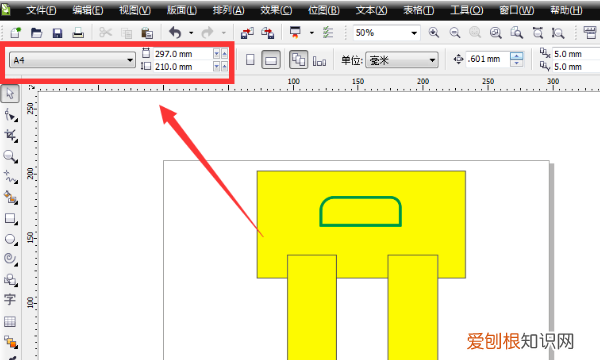Image resolution: width=600 pixels, height=360 pixels.
Task: Adjust nudge offset with spinner arrows
Action: (x=517, y=59)
